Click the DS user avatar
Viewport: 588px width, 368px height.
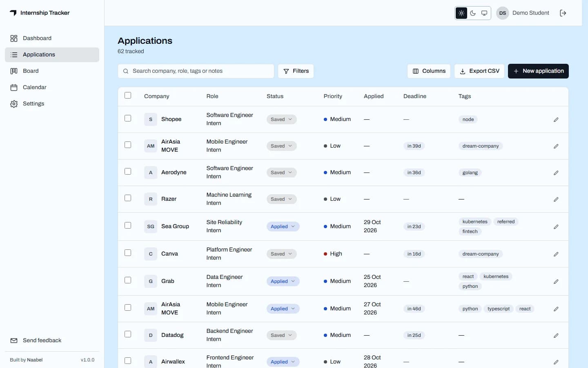503,13
